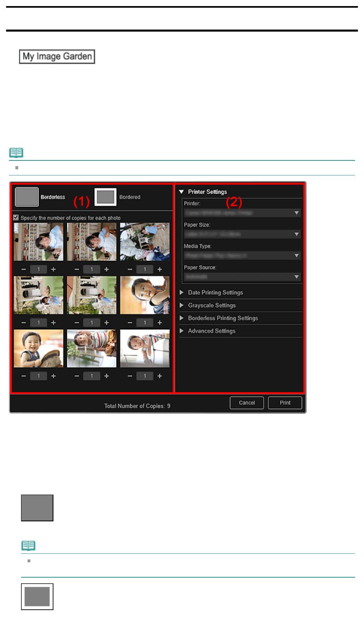Increase copies for second row third photo

160,323
